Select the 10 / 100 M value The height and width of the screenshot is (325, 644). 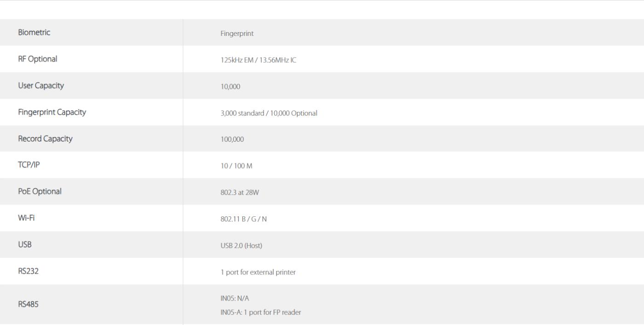(x=236, y=166)
